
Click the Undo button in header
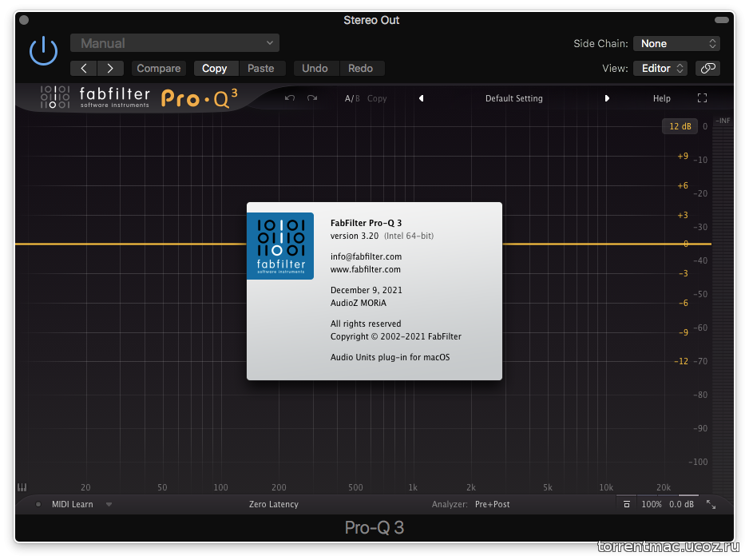point(315,69)
